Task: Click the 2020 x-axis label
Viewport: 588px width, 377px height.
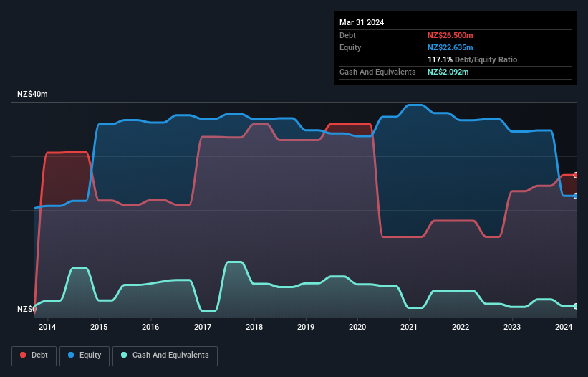Action: coord(357,327)
